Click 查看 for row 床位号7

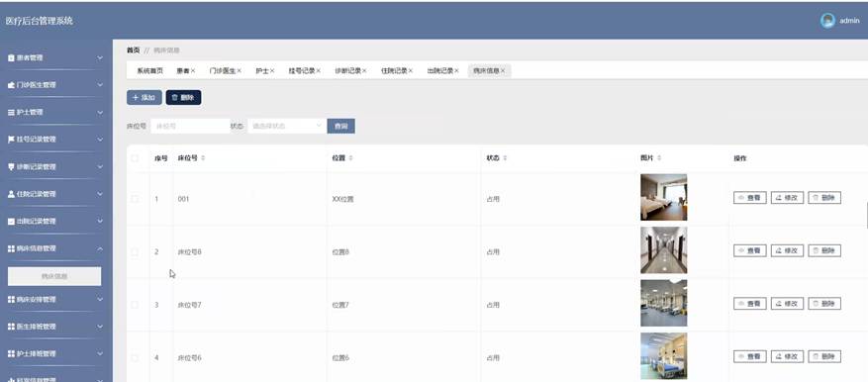pyautogui.click(x=750, y=304)
